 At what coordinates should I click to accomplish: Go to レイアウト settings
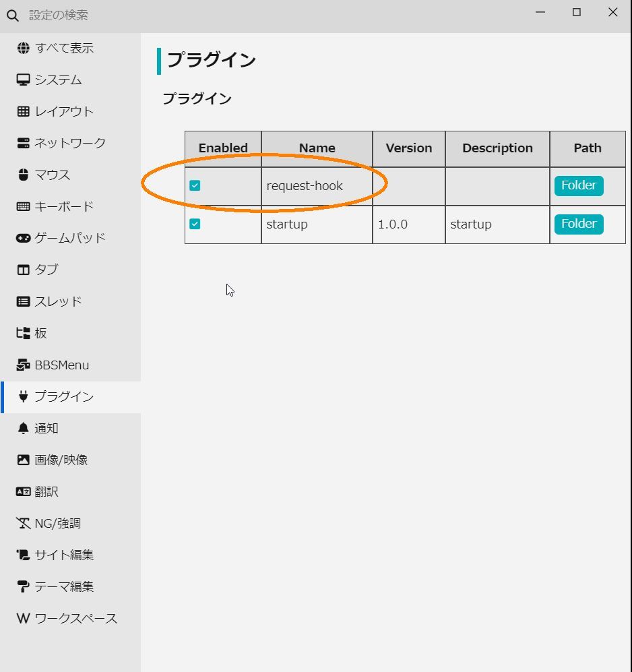(71, 111)
